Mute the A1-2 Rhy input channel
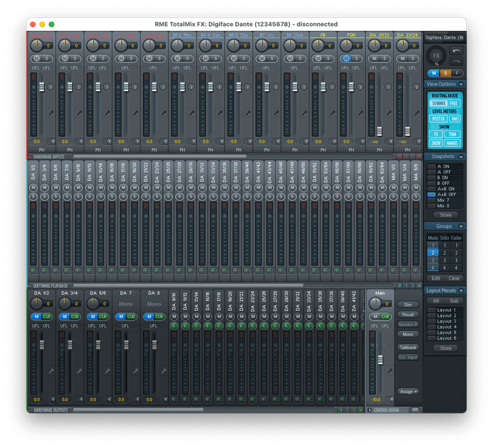Screen dimensions: 493x448 click(x=37, y=59)
